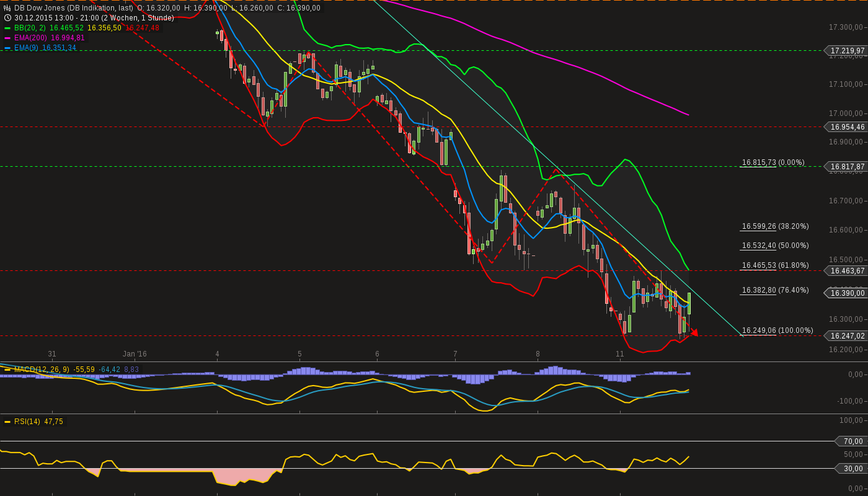The height and width of the screenshot is (496, 868).
Task: Click the blue EMA(9) legend color marker
Action: pyautogui.click(x=7, y=48)
